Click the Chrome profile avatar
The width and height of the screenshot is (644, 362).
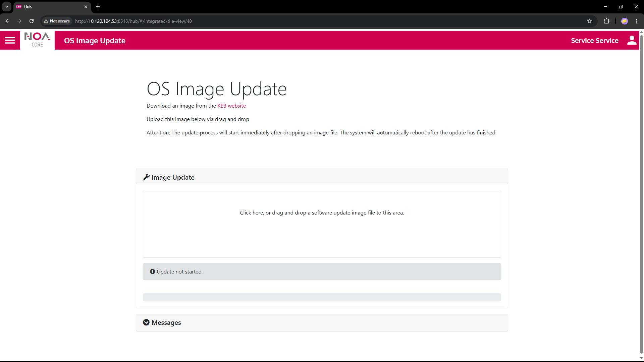[x=624, y=21]
